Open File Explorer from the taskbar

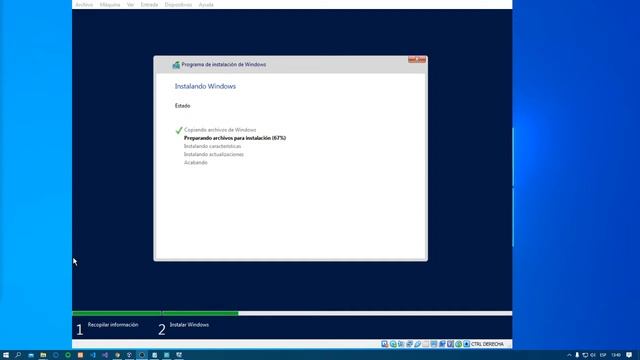pos(43,355)
